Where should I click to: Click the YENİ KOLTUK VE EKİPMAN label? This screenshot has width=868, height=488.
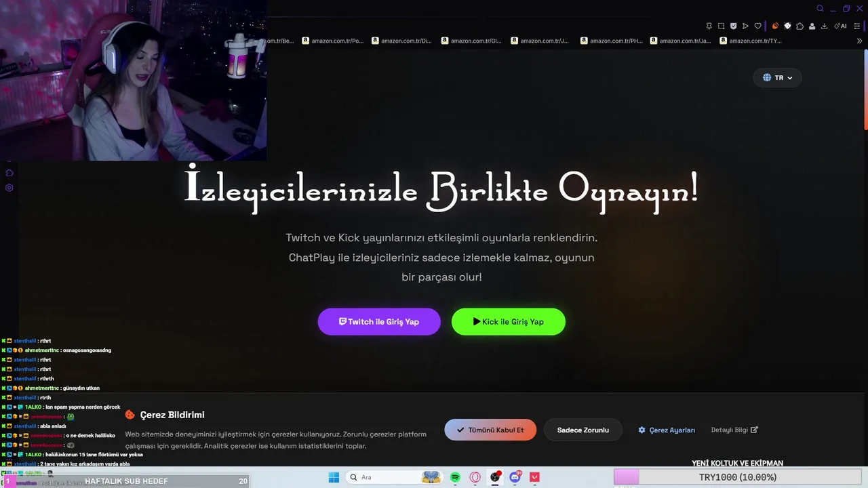(x=737, y=463)
